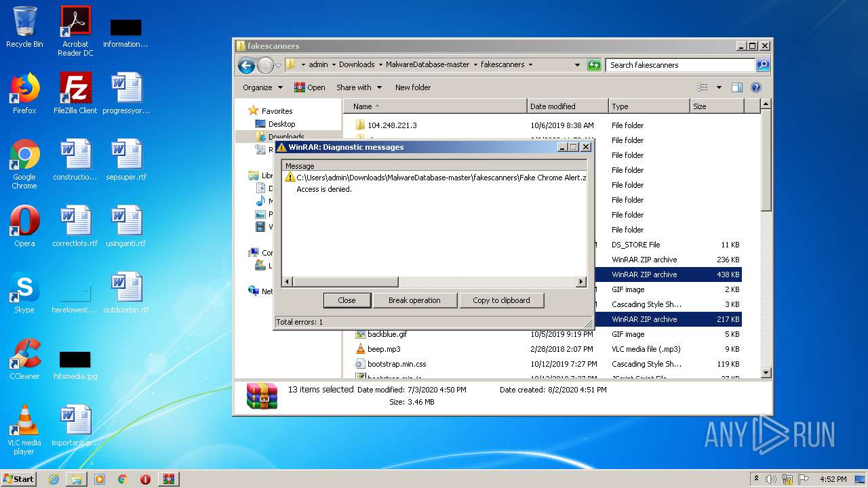The height and width of the screenshot is (488, 868).
Task: Click Chrome icon in taskbar
Action: (x=123, y=479)
